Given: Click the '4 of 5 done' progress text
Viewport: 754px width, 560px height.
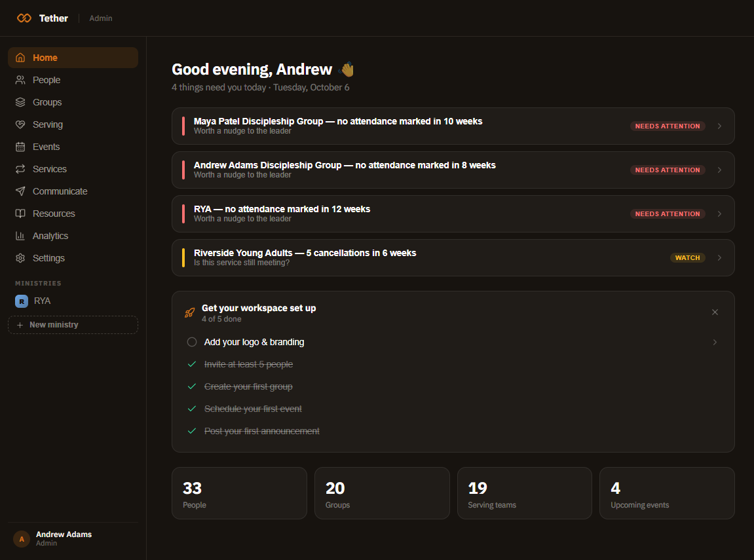Looking at the screenshot, I should point(221,319).
